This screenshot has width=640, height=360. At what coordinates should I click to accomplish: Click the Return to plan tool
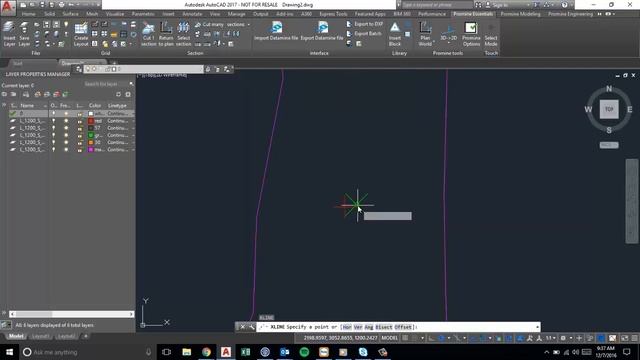click(166, 33)
